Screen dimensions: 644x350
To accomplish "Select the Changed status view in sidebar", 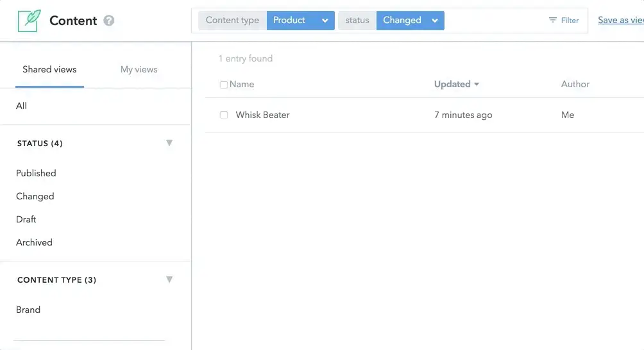I will (35, 196).
